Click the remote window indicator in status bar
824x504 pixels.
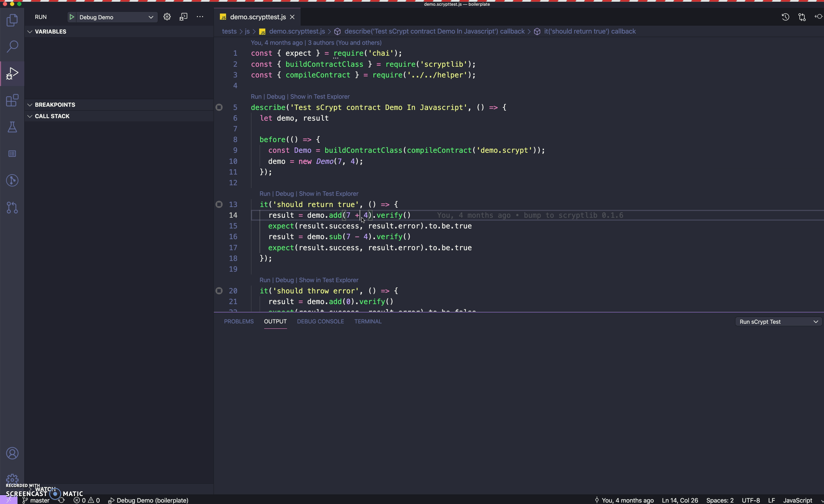[x=9, y=500]
